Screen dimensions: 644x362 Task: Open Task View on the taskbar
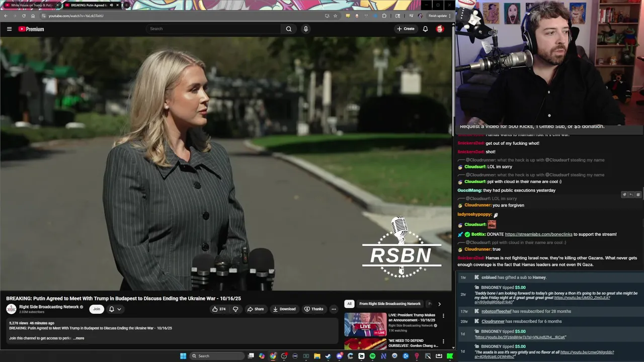[251, 356]
